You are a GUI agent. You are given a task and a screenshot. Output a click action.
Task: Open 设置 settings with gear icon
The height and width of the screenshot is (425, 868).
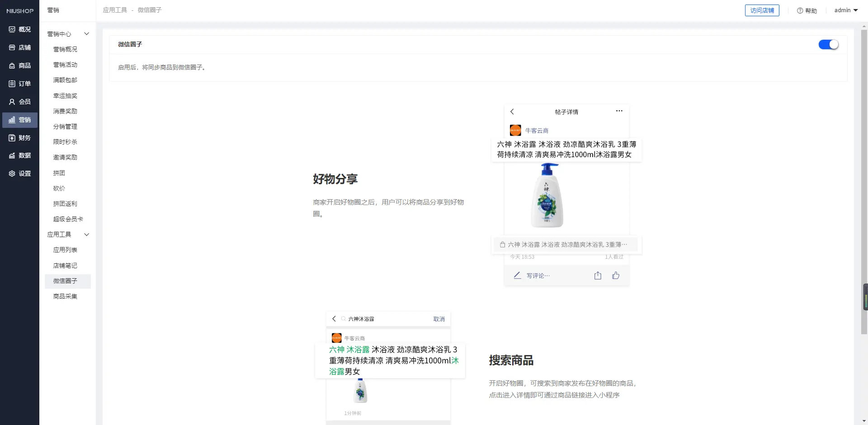point(19,173)
